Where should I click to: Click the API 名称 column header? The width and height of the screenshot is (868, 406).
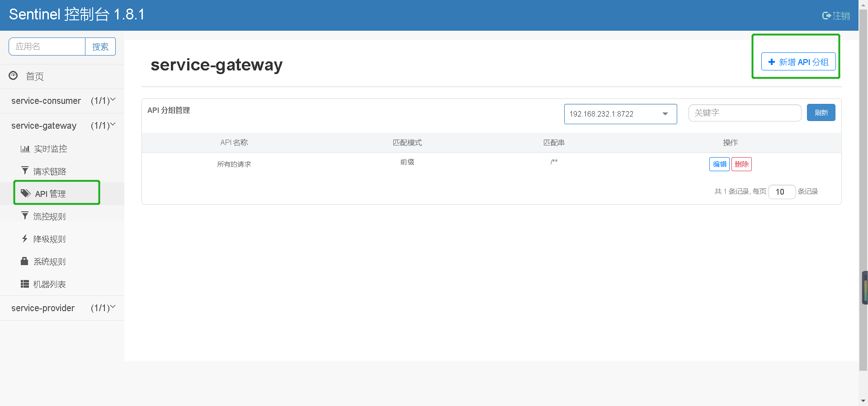pos(234,142)
